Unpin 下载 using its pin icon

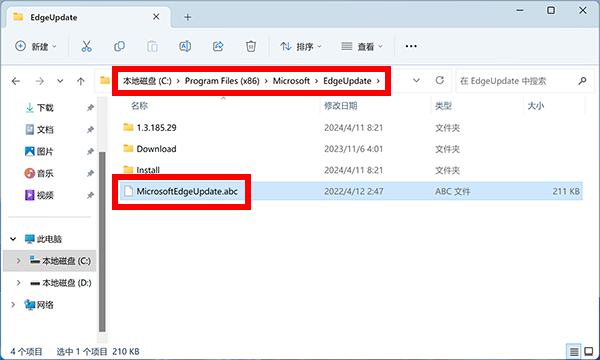(x=90, y=108)
